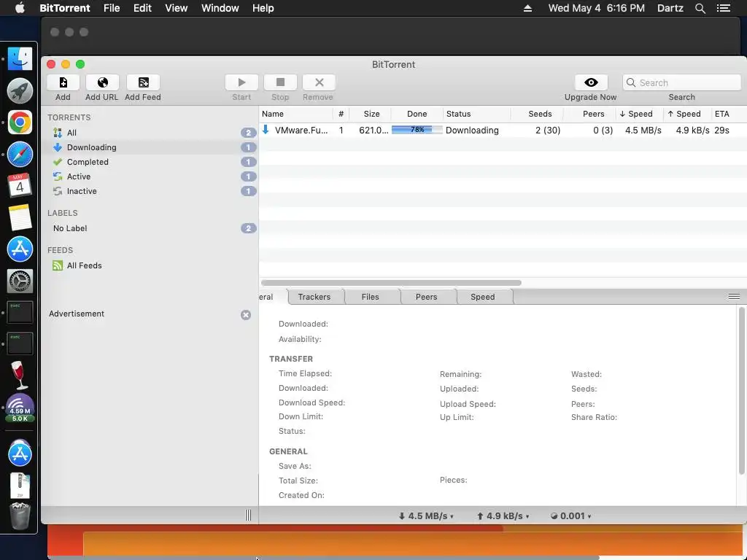Viewport: 747px width, 560px height.
Task: Click the horizontal scrollbar of torrent list
Action: click(391, 283)
